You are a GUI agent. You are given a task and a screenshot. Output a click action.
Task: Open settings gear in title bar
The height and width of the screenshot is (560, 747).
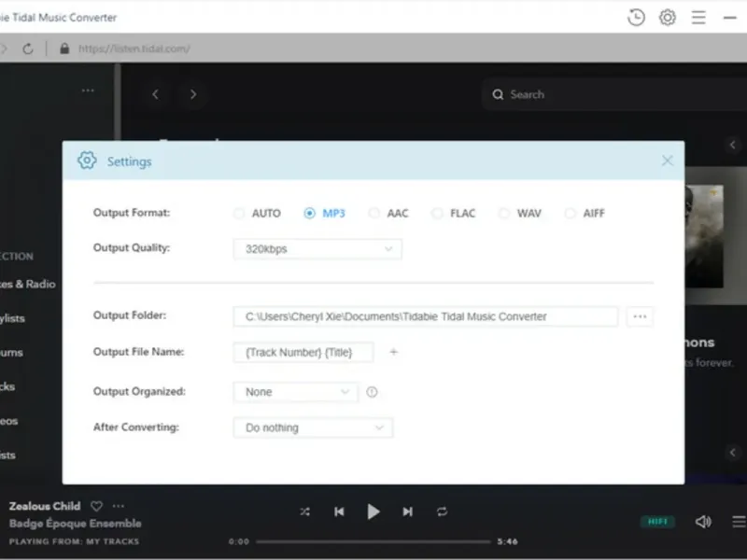pos(668,18)
